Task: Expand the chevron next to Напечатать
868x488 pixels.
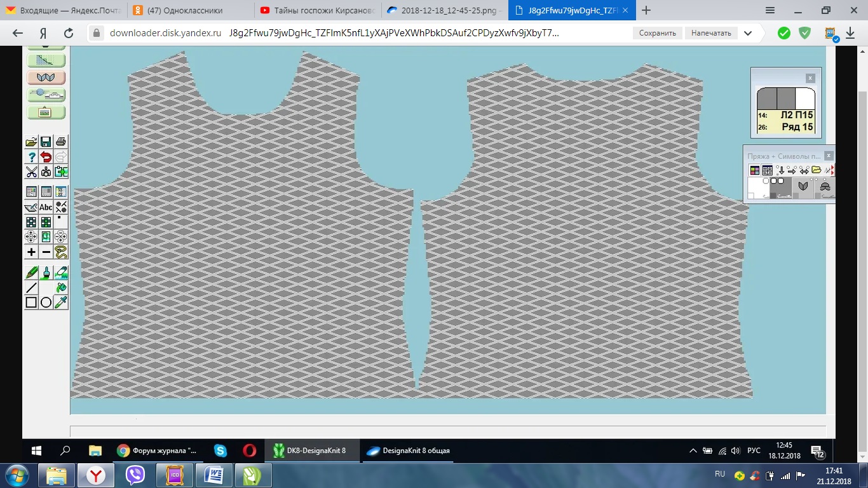Action: pyautogui.click(x=748, y=33)
